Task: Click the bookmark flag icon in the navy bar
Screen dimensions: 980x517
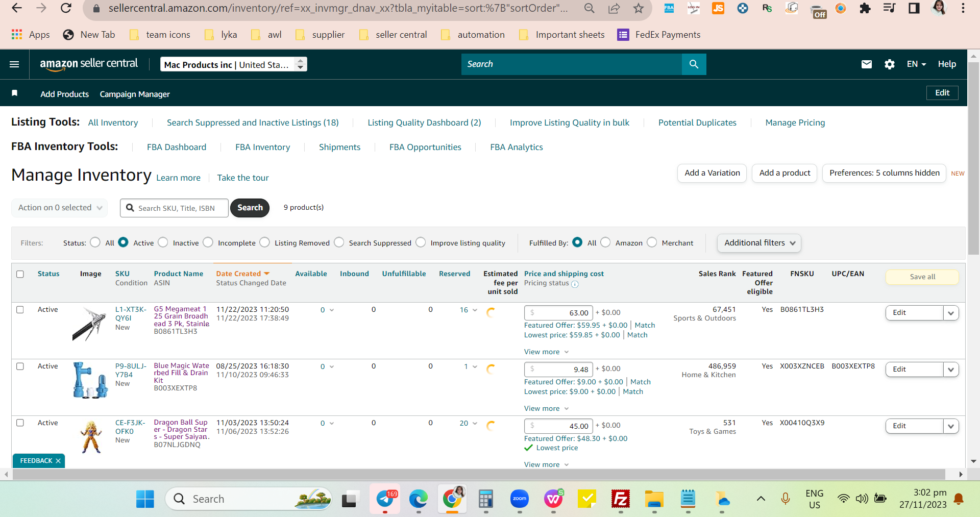Action: coord(15,93)
